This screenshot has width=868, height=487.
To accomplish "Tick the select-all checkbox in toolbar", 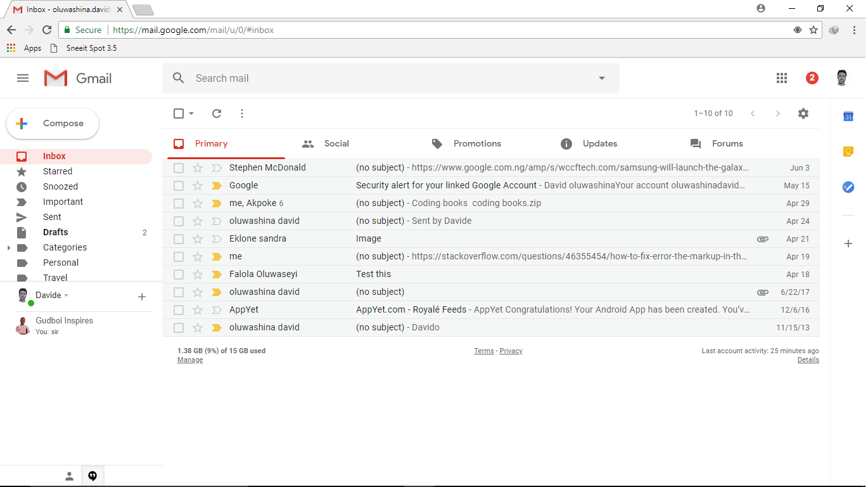I will 179,114.
